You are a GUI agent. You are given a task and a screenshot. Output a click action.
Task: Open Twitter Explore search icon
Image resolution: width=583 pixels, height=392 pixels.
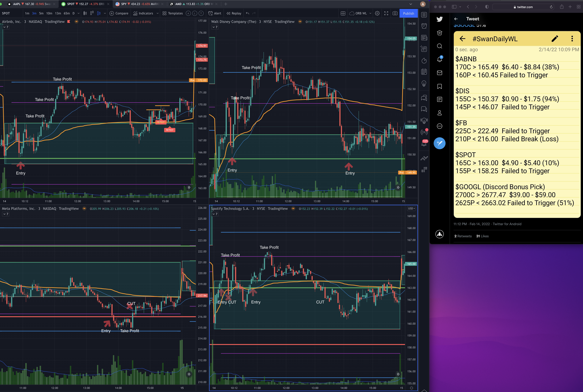[x=439, y=46]
